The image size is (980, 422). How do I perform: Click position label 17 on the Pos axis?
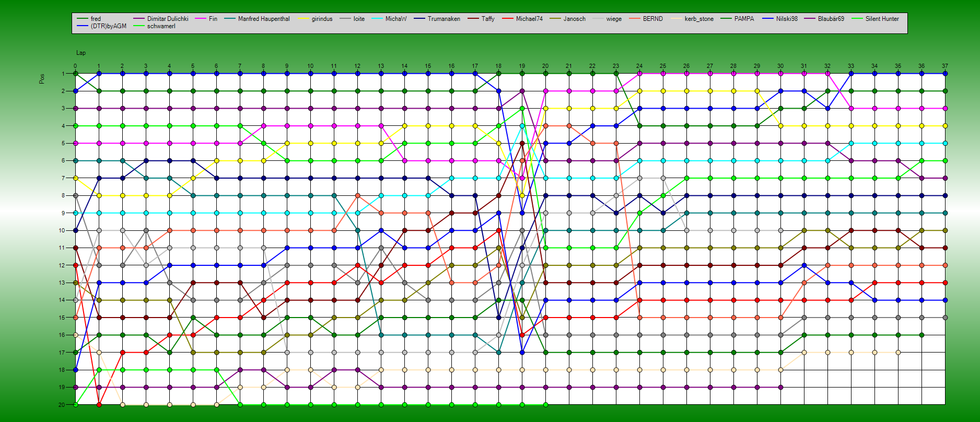point(62,353)
